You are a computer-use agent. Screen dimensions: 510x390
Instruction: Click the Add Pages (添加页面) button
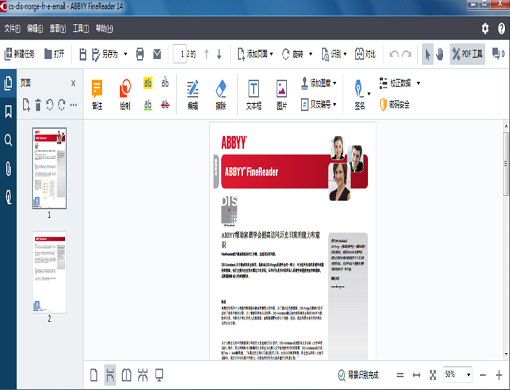click(x=252, y=54)
